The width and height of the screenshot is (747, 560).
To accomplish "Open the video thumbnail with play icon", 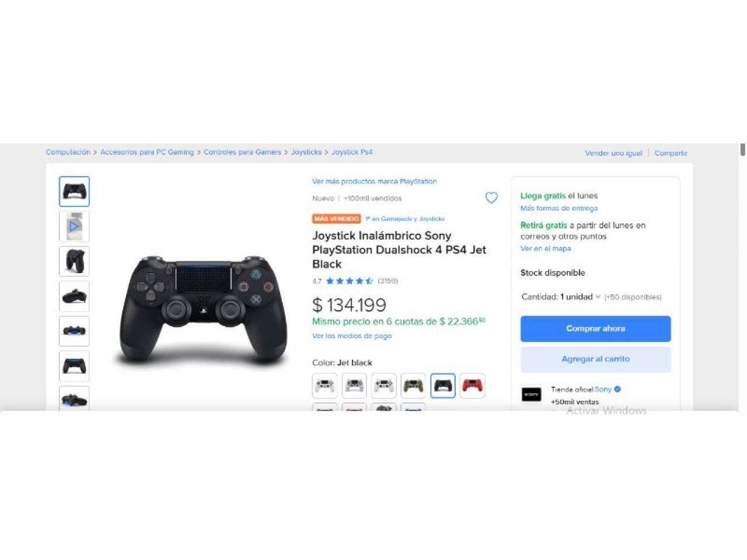I will click(74, 226).
